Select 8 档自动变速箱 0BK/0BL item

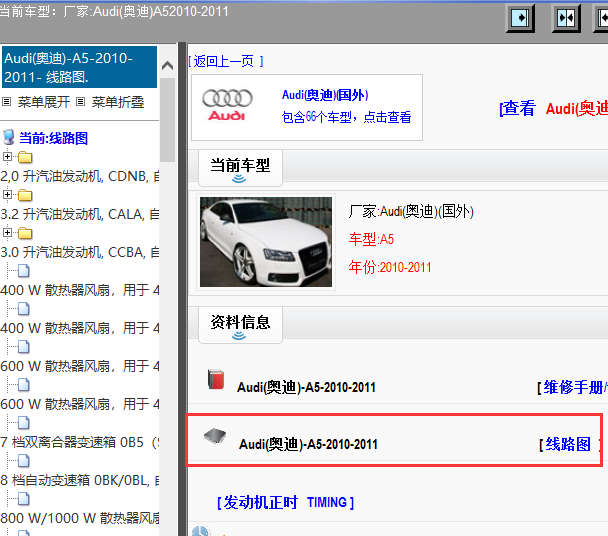[79, 480]
